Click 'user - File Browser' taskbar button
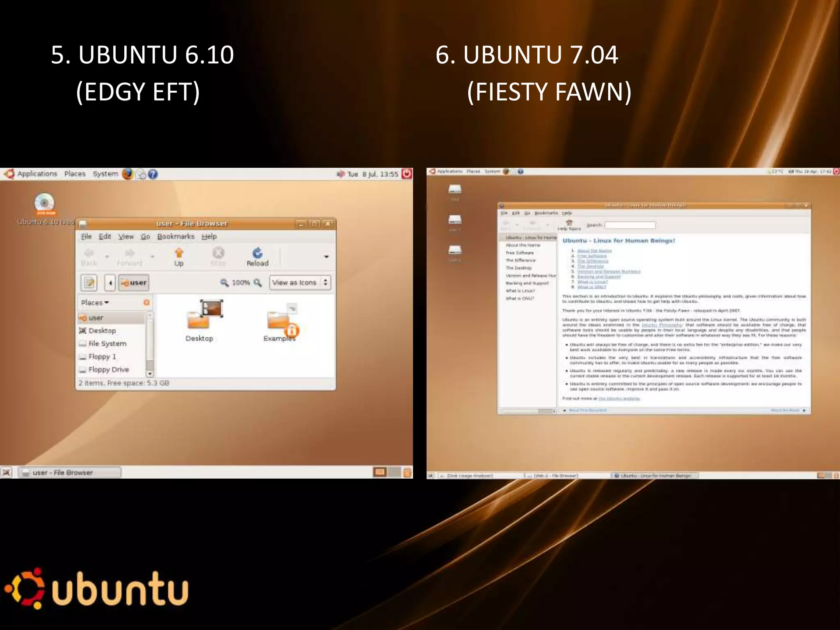840x630 pixels. [70, 472]
